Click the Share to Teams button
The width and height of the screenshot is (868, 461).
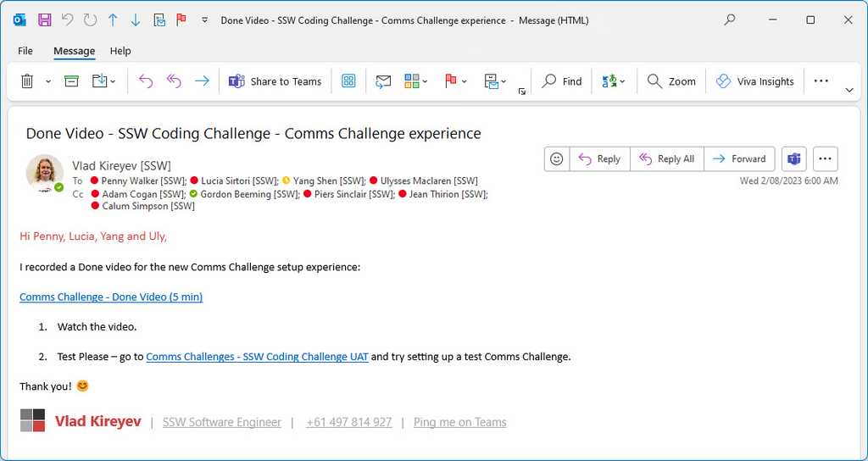click(275, 81)
